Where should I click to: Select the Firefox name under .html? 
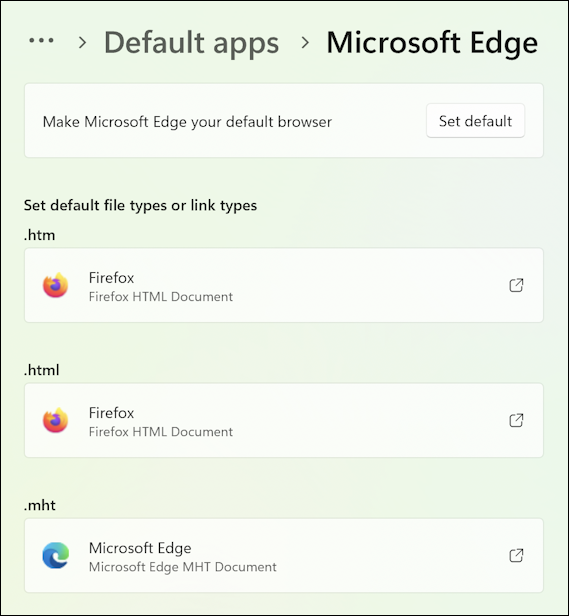click(111, 413)
